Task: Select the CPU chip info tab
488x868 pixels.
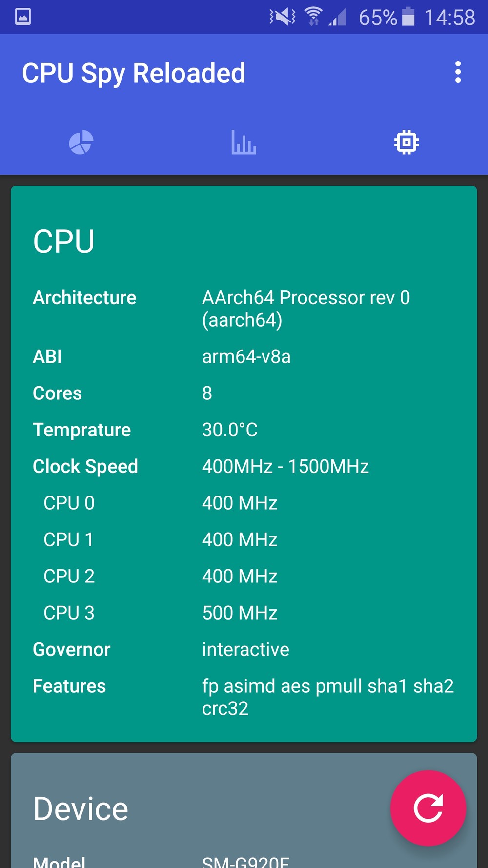Action: tap(407, 143)
